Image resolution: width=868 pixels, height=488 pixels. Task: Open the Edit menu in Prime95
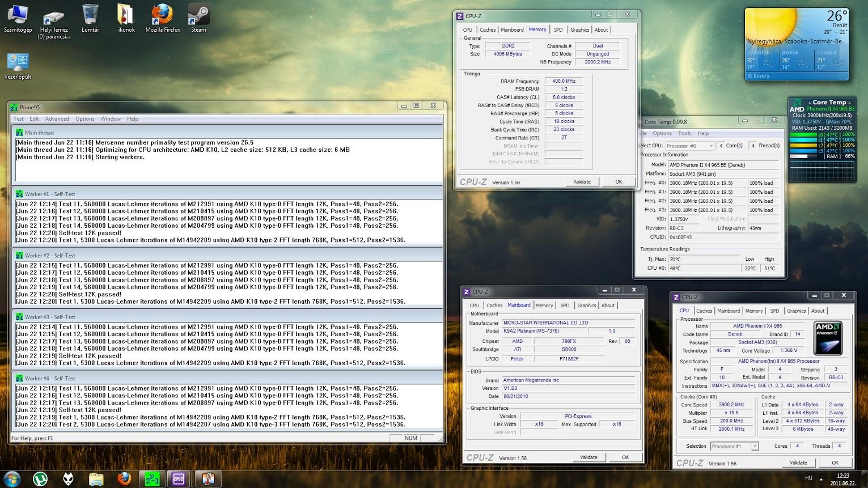tap(35, 119)
